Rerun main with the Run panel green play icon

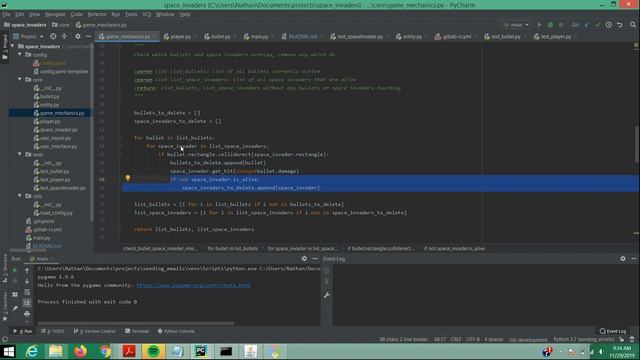tap(15, 270)
